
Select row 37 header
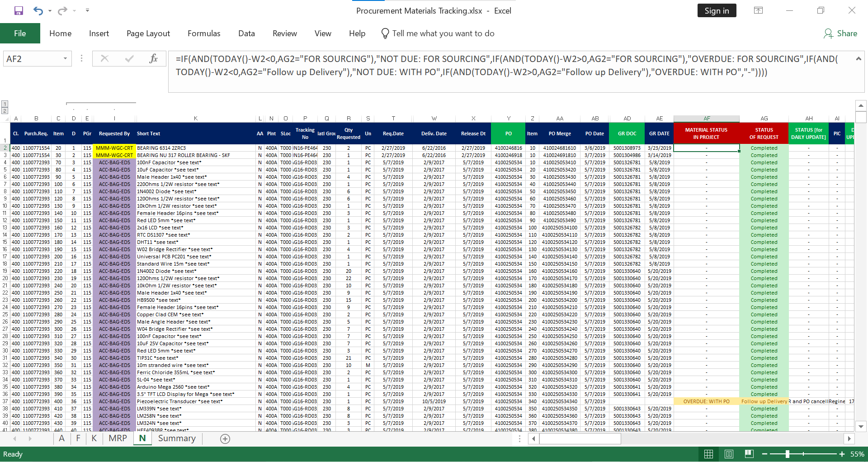pos(5,401)
